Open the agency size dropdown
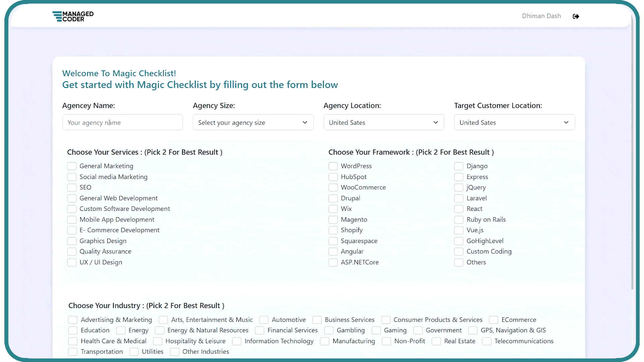Image resolution: width=644 pixels, height=362 pixels. (x=253, y=122)
